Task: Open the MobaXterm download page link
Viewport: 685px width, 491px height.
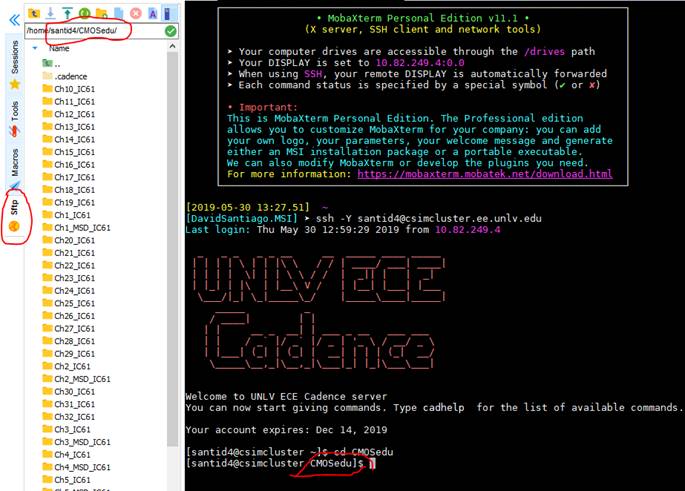Action: pos(484,174)
